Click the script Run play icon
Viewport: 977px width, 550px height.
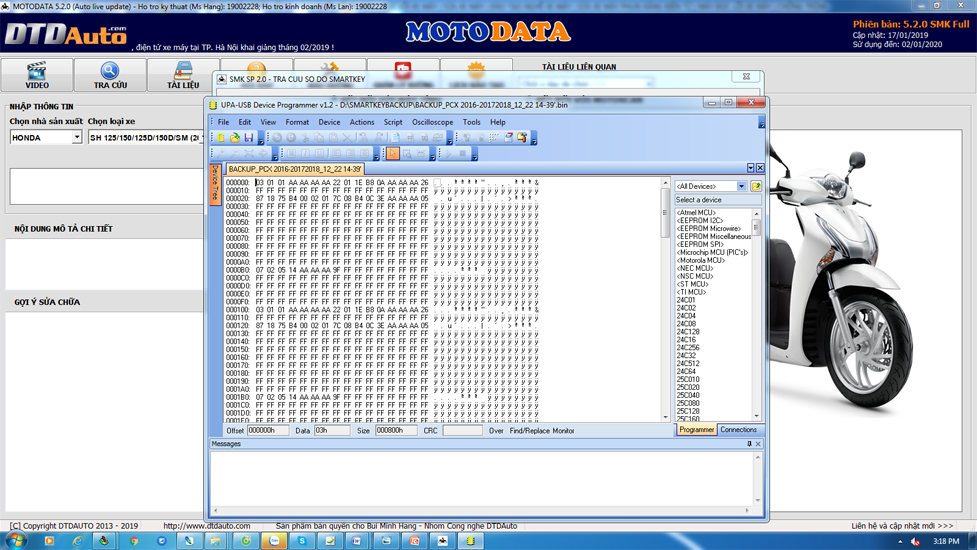pyautogui.click(x=448, y=153)
